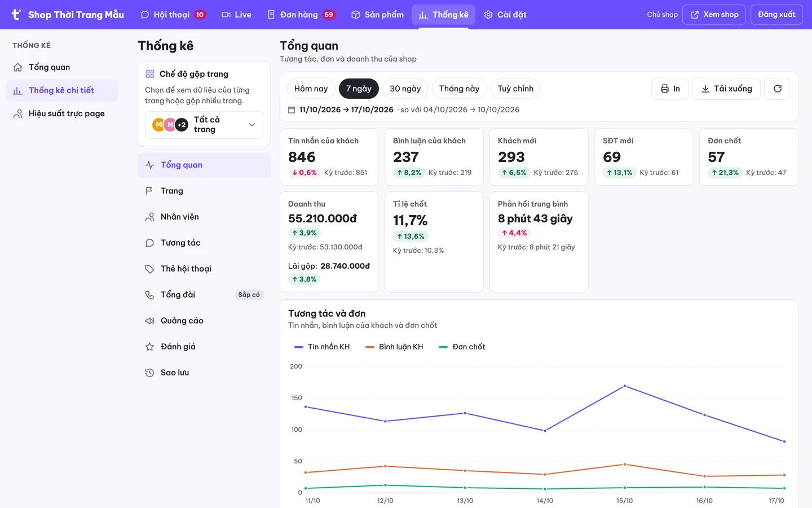Open the Hội thoại tab

point(173,15)
